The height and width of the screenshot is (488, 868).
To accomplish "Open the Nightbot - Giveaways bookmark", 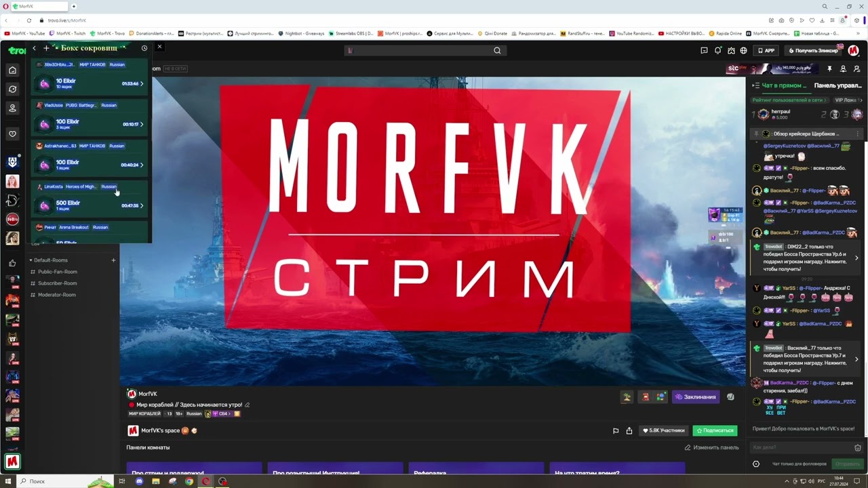I will (301, 33).
